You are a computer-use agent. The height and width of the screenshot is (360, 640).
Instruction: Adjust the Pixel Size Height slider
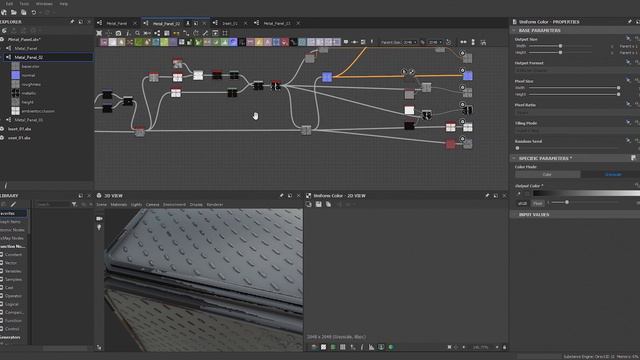[x=573, y=94]
